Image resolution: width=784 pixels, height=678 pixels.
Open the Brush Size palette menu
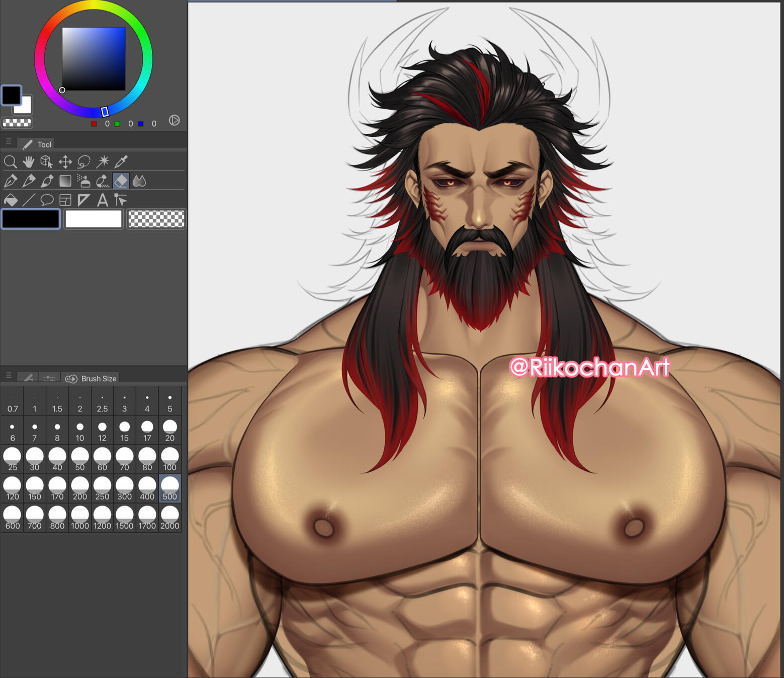click(x=9, y=375)
